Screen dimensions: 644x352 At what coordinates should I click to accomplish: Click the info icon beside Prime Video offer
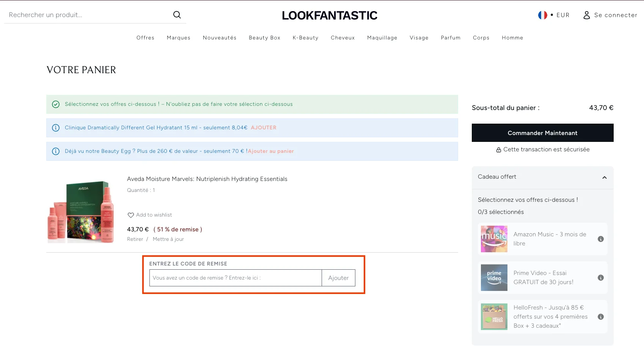[600, 278]
